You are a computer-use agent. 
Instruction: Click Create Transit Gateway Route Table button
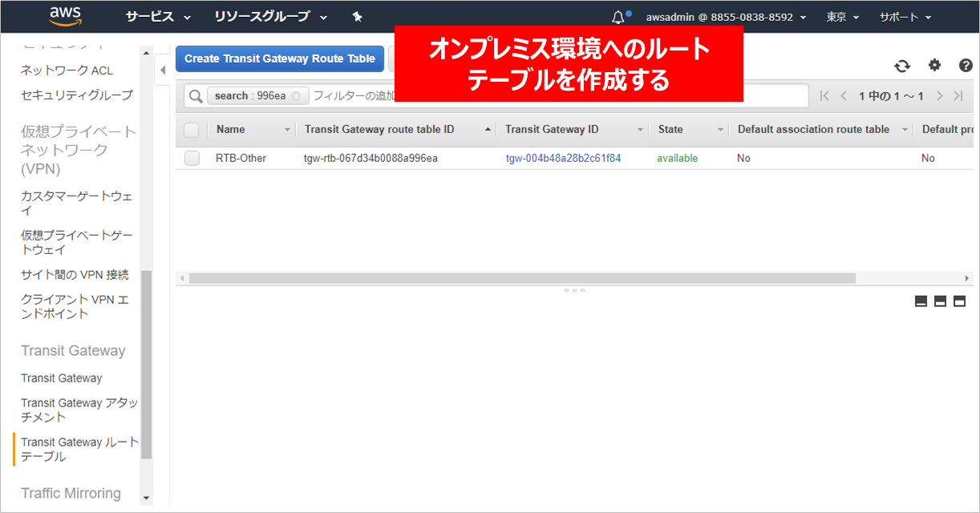click(x=279, y=59)
